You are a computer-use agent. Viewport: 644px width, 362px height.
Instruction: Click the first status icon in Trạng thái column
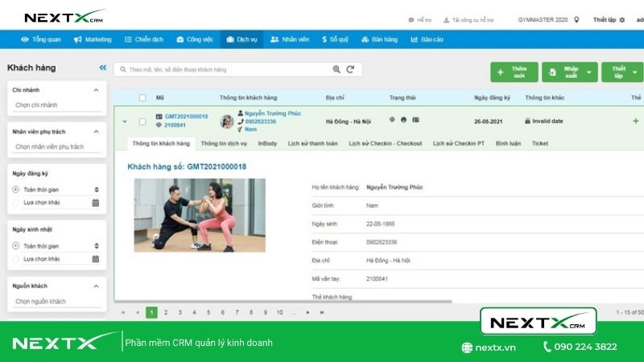pos(392,119)
